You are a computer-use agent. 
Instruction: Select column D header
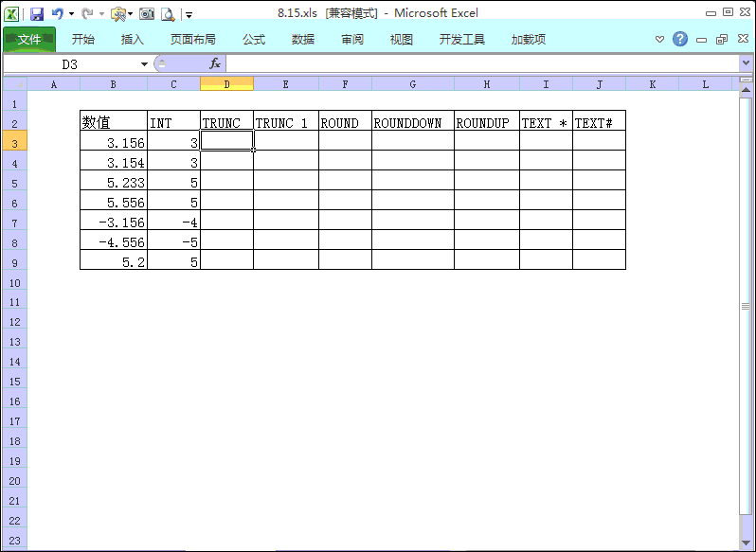click(226, 84)
